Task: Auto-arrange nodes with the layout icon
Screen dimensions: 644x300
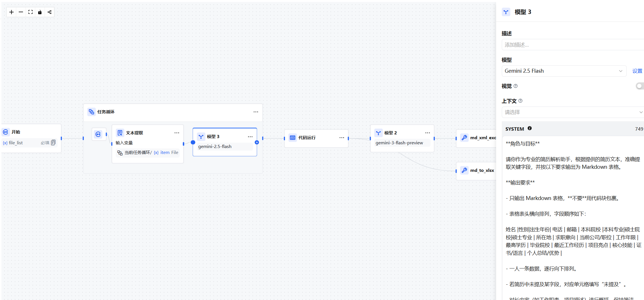Action: (x=50, y=12)
